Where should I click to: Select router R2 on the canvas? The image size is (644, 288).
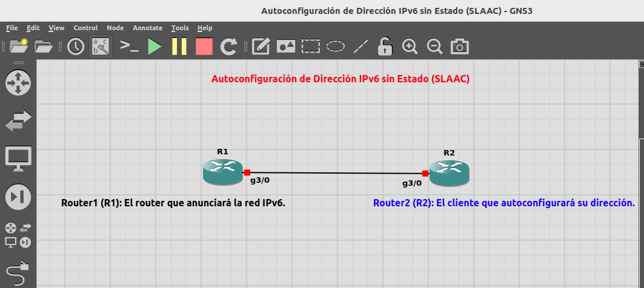(449, 172)
